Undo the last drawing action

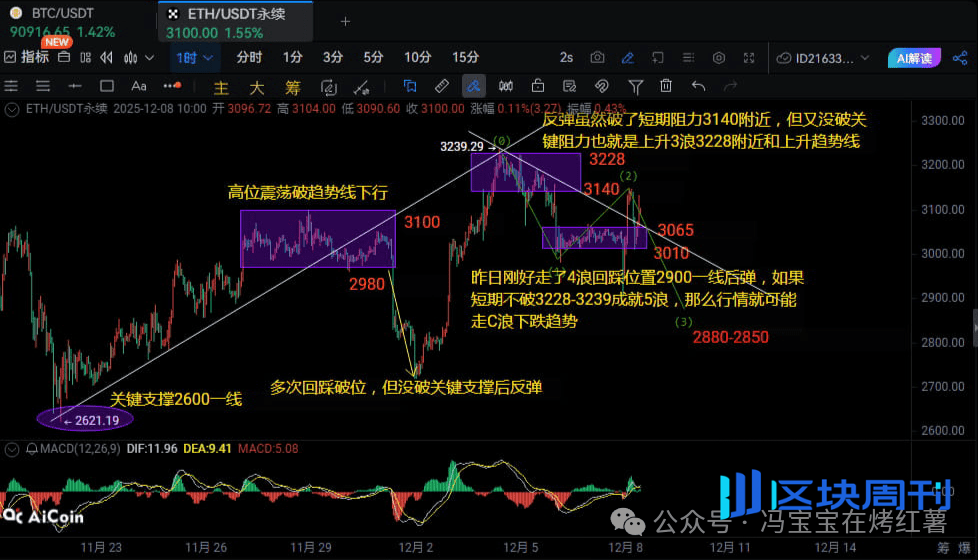[699, 86]
